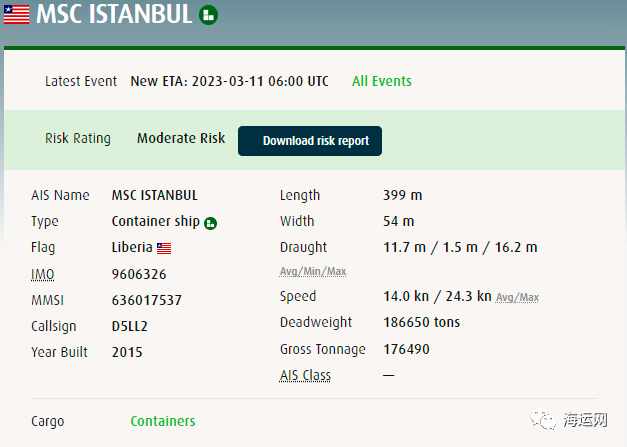Click the draught values 11.7 m / 1.5 m / 16.2 m
The height and width of the screenshot is (447, 627).
coord(460,247)
